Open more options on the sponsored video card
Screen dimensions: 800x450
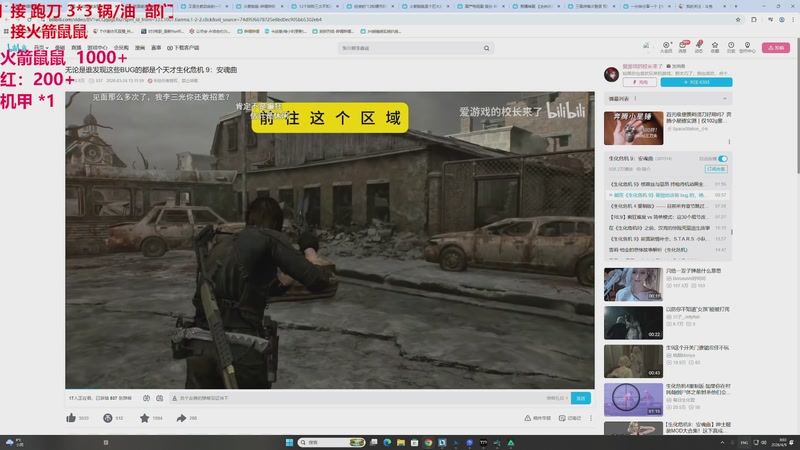click(x=729, y=142)
